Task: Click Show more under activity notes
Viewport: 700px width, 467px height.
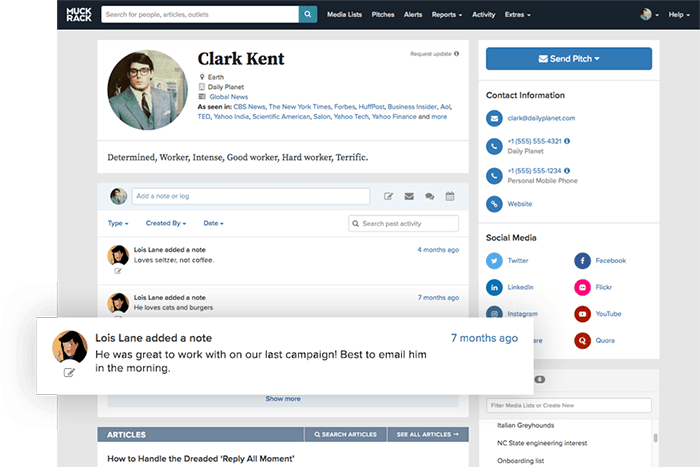Action: [x=283, y=399]
